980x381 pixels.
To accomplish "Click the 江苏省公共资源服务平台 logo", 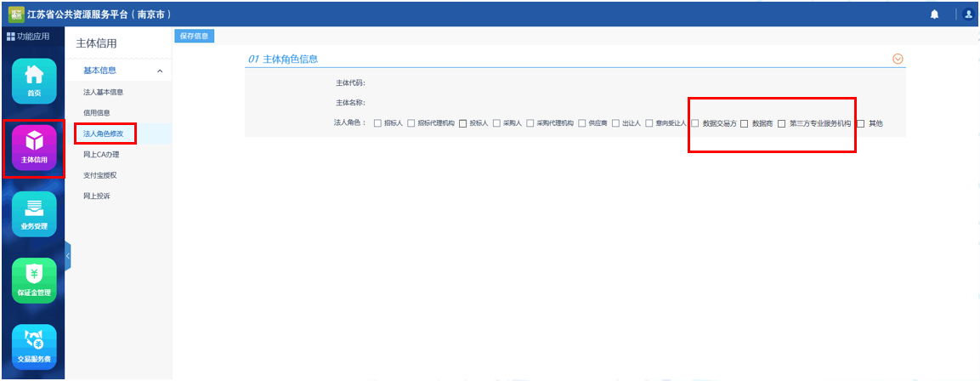I will tap(14, 14).
